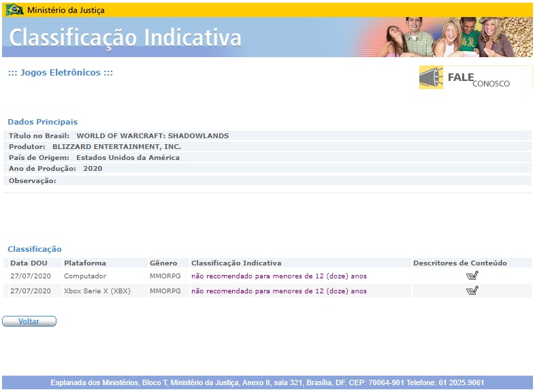Open content descriptors for the Computador row

(472, 276)
